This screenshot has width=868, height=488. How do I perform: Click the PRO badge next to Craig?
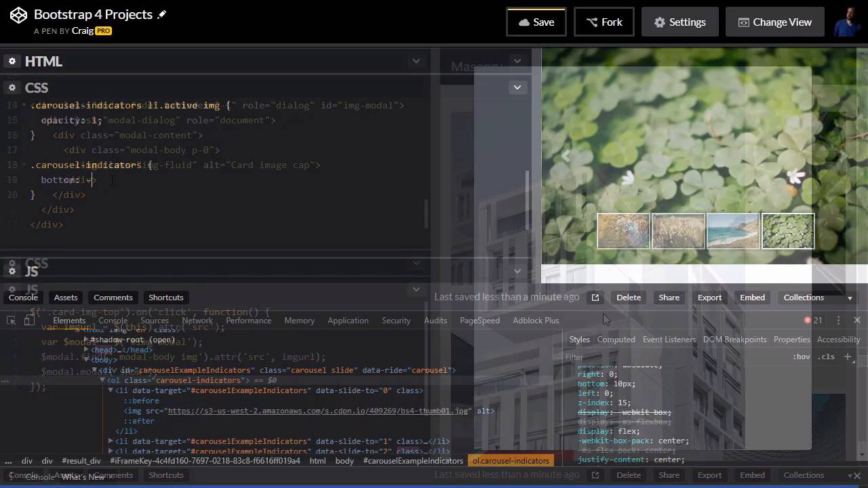103,31
